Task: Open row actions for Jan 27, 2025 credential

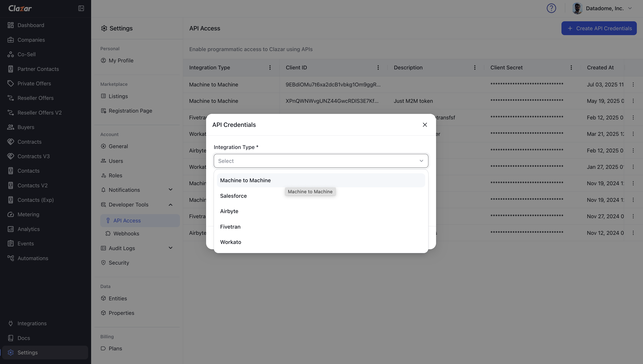Action: tap(633, 167)
